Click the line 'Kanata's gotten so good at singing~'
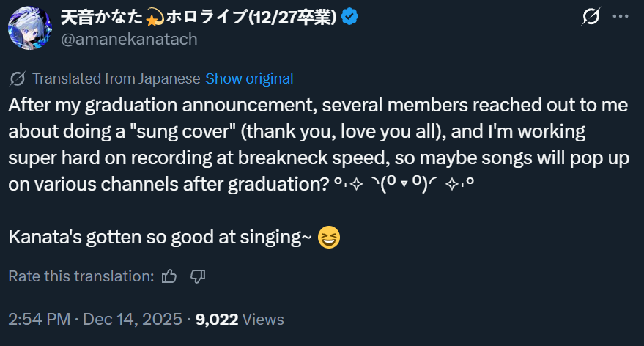 pos(160,238)
